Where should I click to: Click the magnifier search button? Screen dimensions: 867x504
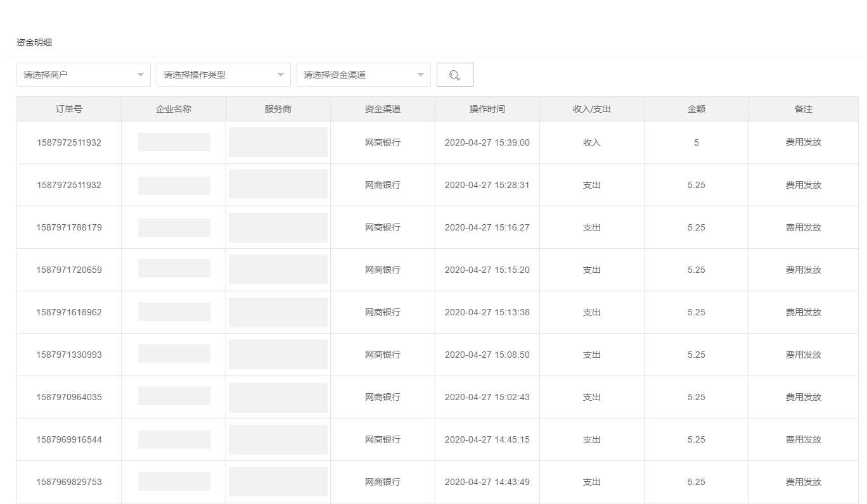(455, 75)
